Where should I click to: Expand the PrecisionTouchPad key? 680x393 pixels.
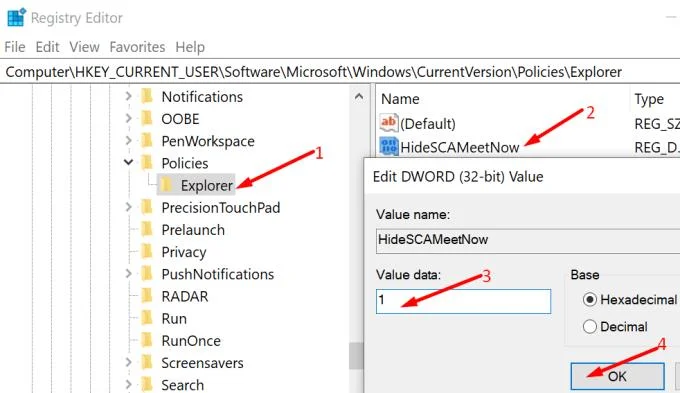128,207
